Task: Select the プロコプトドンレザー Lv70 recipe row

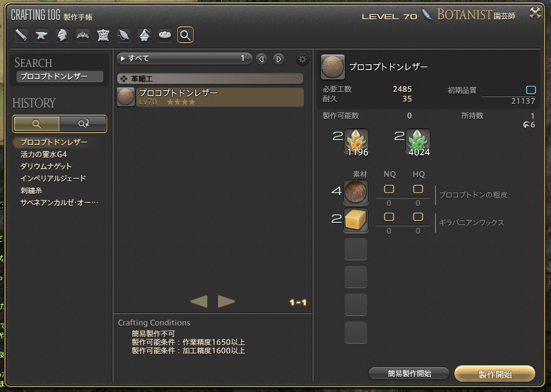Action: coord(210,97)
